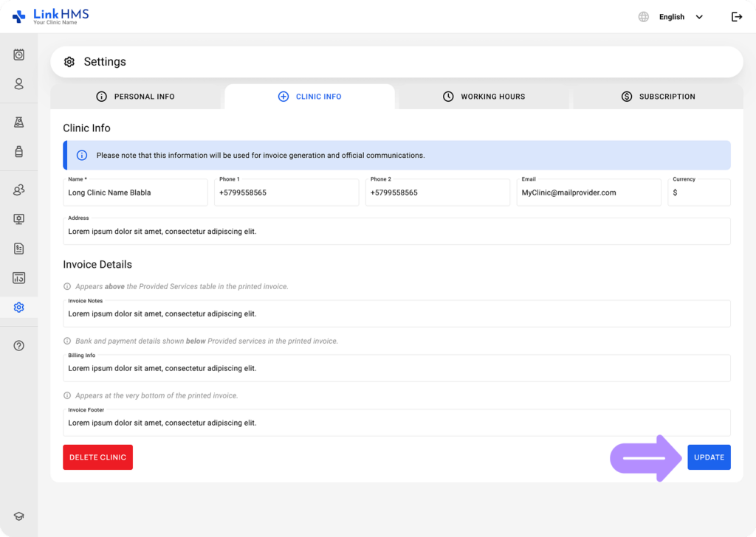Select the laboratory flask icon in the sidebar
This screenshot has height=537, width=756.
click(x=18, y=122)
